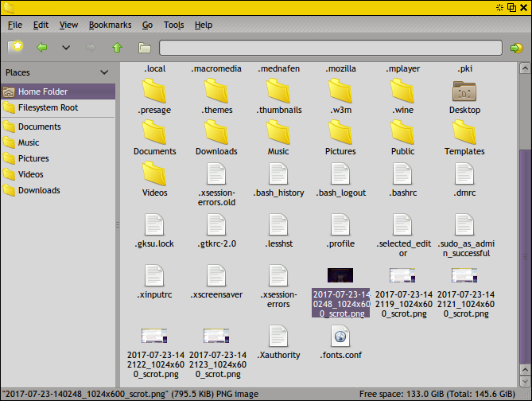Click inside the location path field
532x401 pixels.
(330, 48)
